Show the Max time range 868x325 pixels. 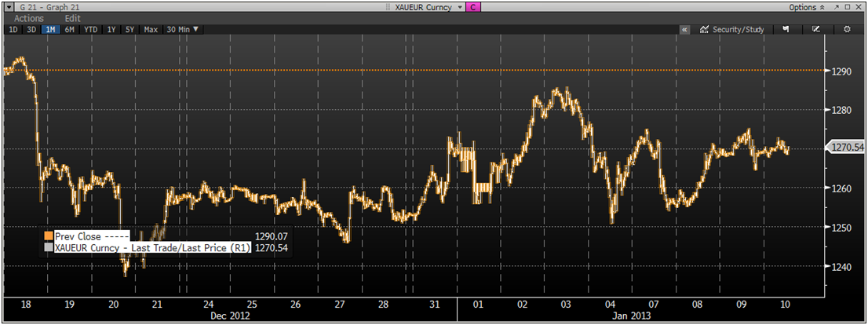151,29
